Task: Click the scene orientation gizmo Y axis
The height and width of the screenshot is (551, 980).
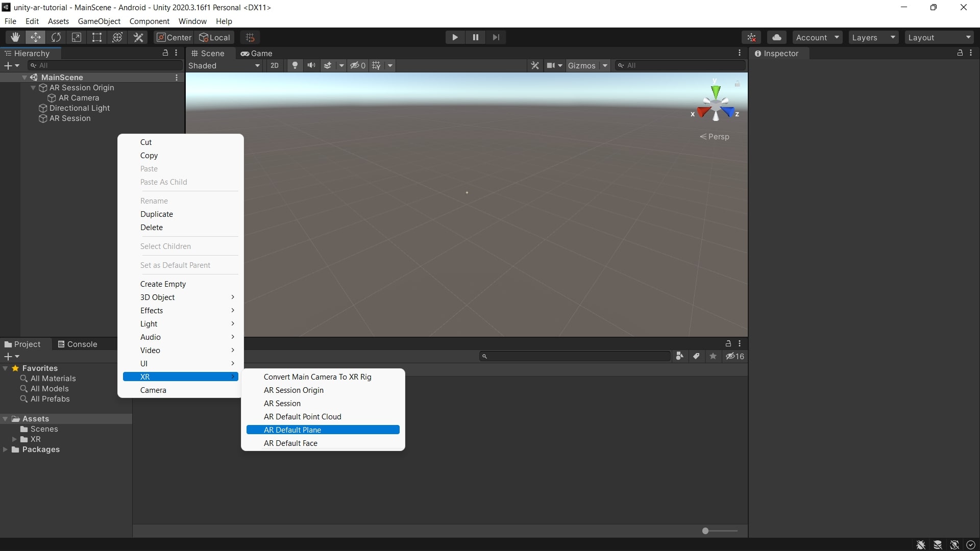Action: pos(716,91)
